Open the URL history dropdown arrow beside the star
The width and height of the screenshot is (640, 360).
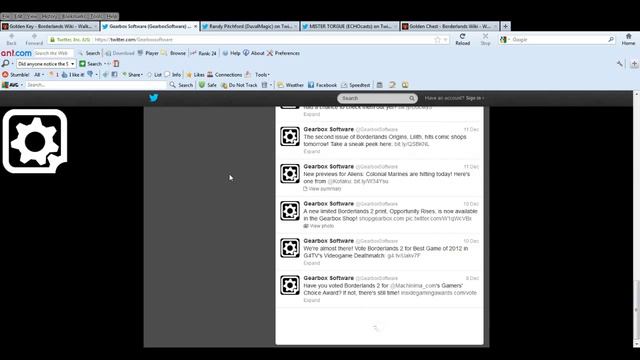(445, 40)
